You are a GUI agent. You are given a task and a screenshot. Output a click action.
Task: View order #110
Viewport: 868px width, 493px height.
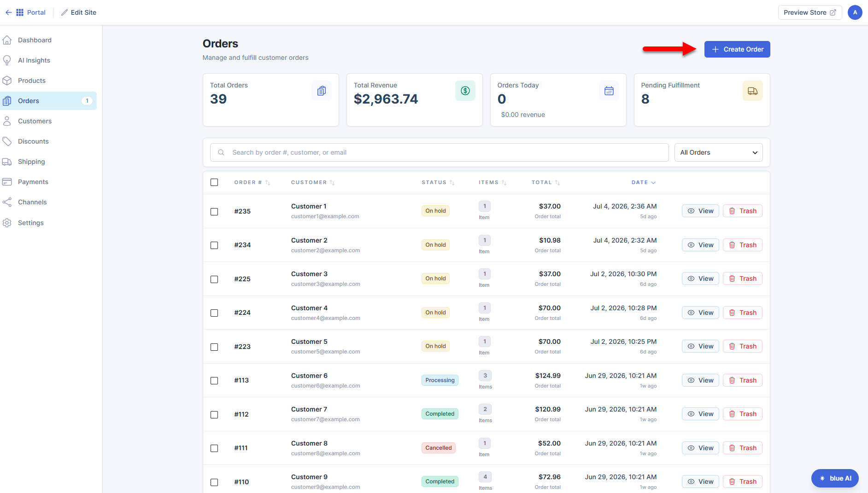700,481
